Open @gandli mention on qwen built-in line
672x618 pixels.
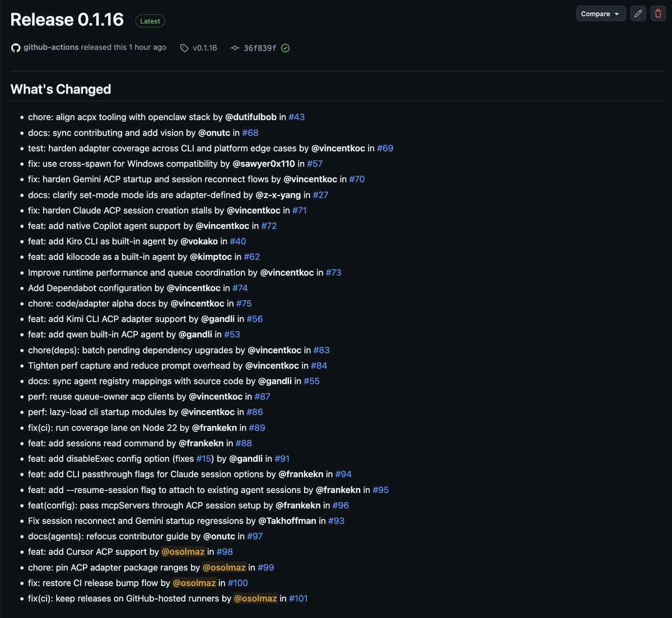click(195, 334)
